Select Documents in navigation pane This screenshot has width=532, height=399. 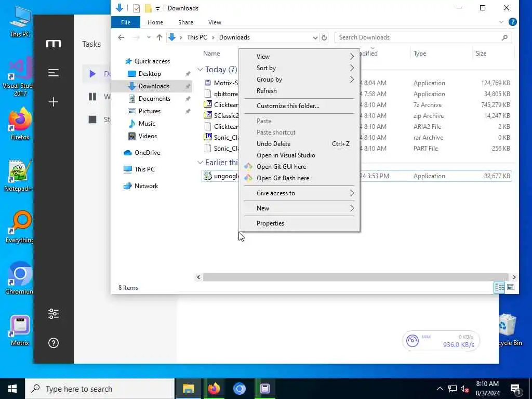click(154, 99)
